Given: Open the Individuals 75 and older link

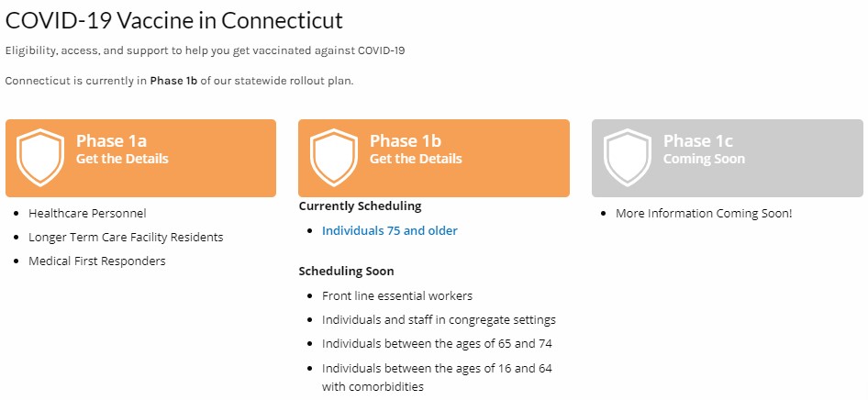Looking at the screenshot, I should point(389,231).
